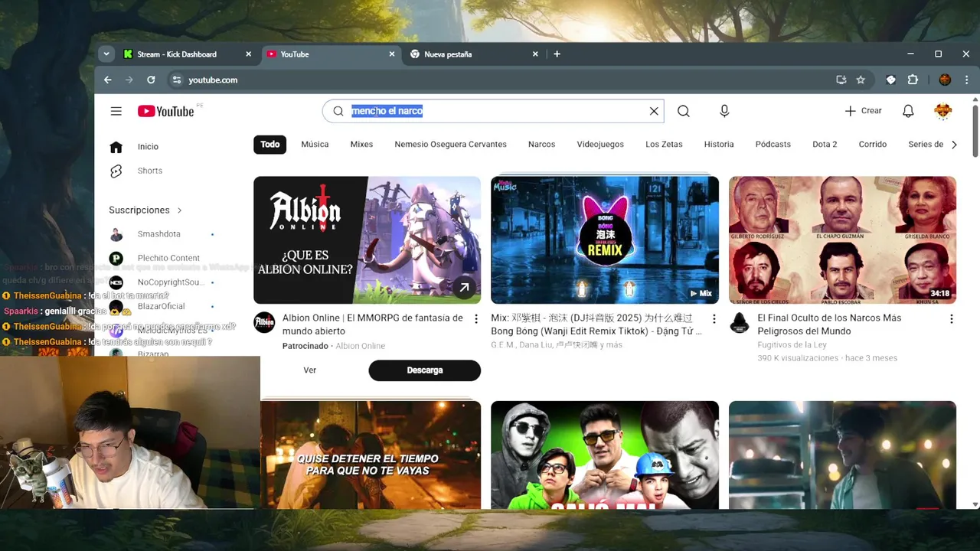Open the Albion Online MMORPG ad title
The width and height of the screenshot is (980, 551).
coord(373,324)
